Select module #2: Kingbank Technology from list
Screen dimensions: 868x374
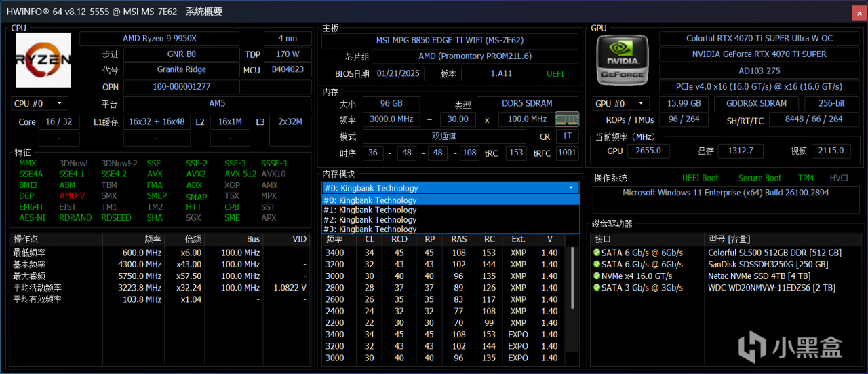(450, 220)
